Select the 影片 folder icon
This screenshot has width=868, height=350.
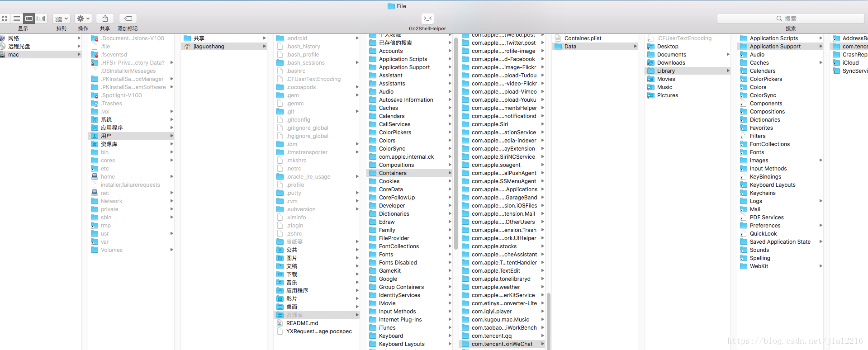(280, 299)
